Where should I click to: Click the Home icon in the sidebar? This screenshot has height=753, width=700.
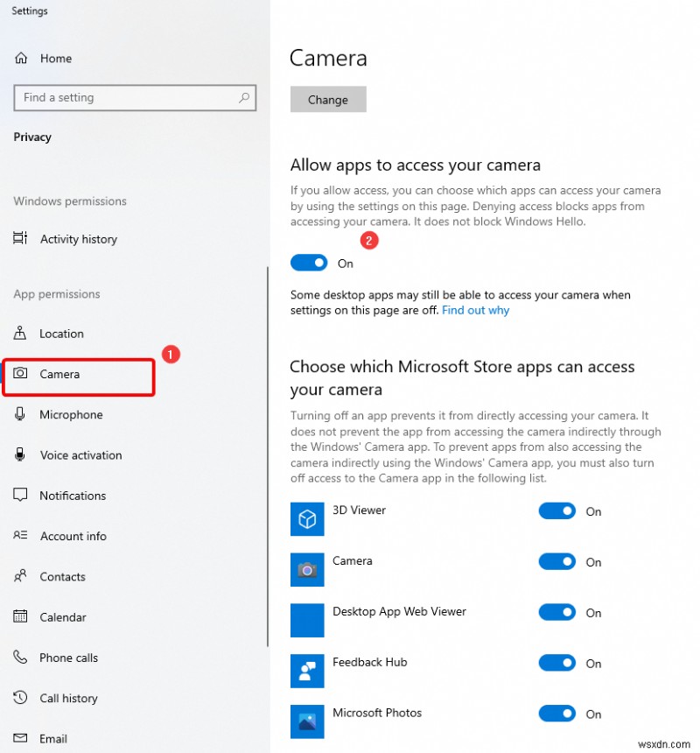click(x=21, y=58)
